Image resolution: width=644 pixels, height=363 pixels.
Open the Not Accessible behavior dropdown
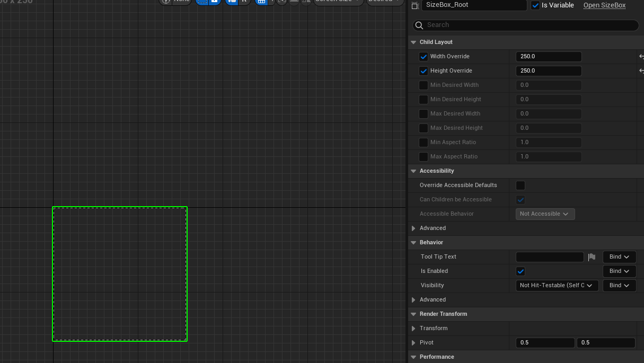click(x=545, y=214)
